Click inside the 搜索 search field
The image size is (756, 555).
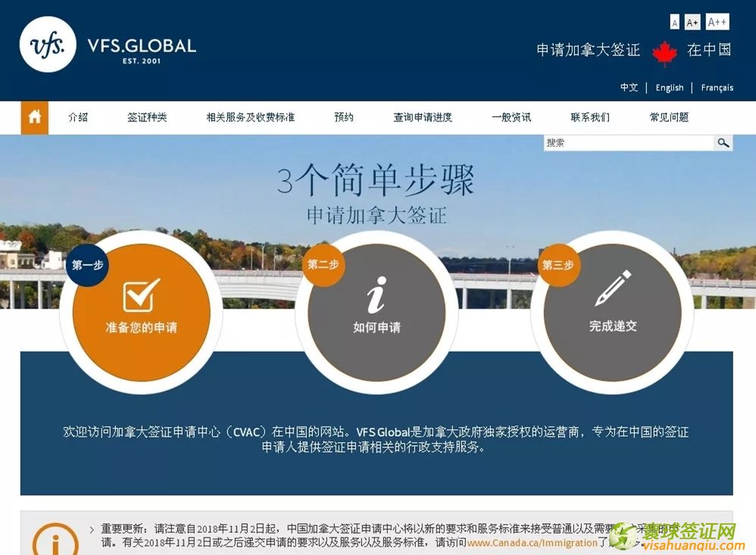[x=628, y=143]
